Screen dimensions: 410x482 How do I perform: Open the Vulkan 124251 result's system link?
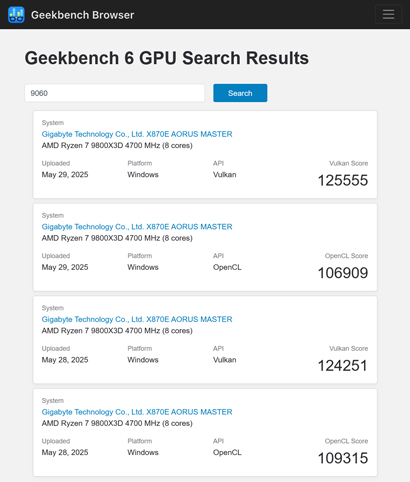[x=137, y=319]
